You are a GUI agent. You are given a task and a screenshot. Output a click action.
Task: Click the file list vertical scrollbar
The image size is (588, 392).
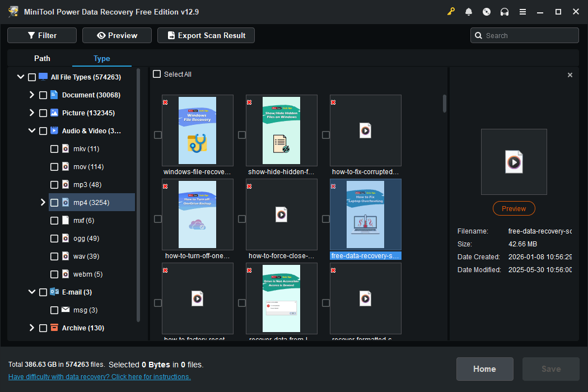[445, 104]
